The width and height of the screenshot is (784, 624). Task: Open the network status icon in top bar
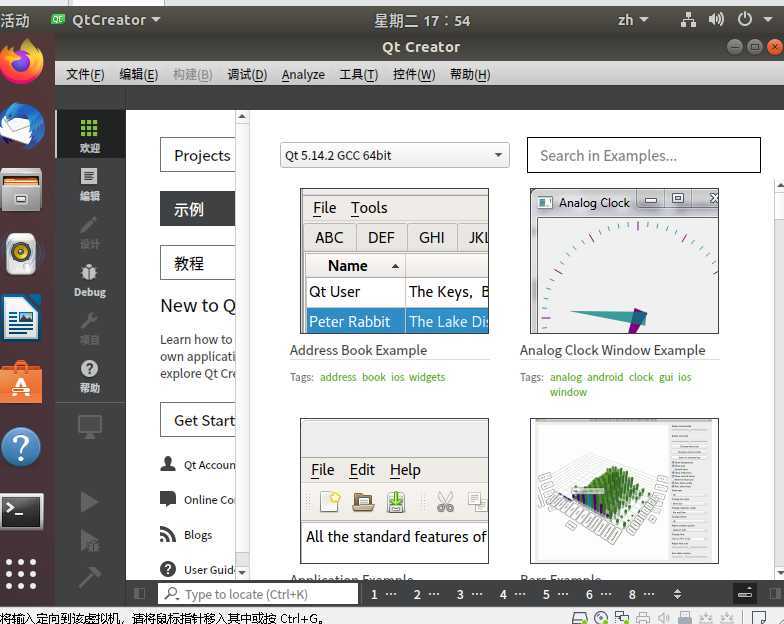[x=688, y=20]
